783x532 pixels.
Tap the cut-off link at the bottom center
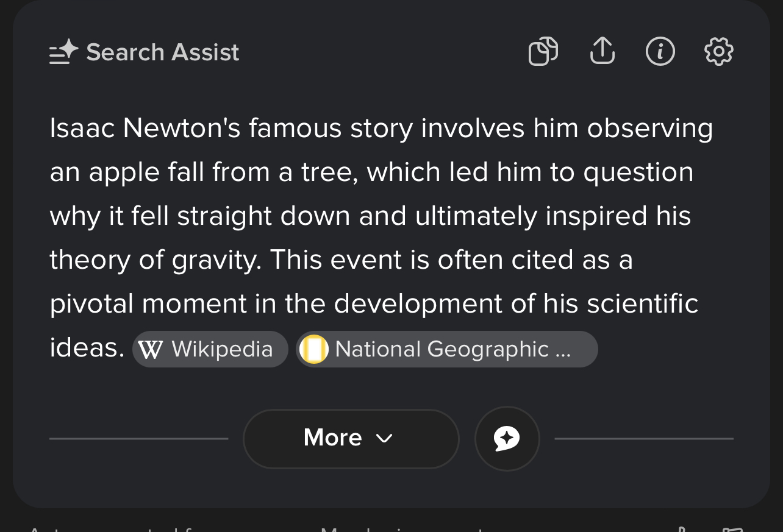[402, 529]
